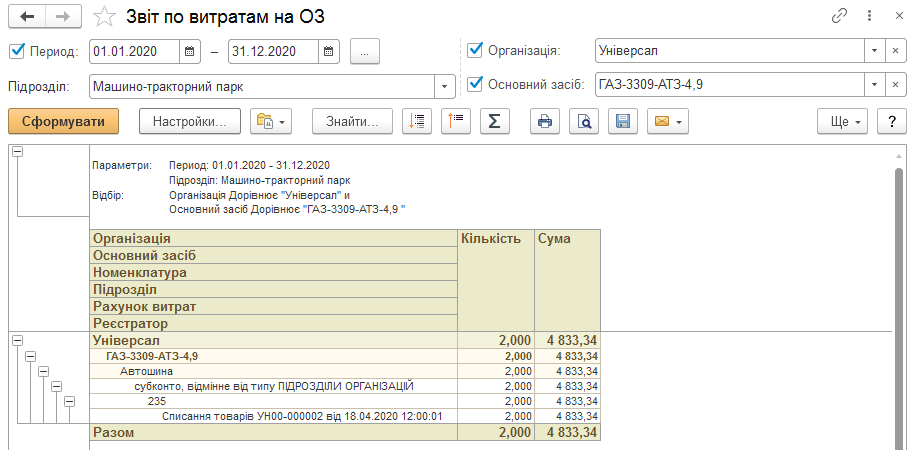The width and height of the screenshot is (912, 450).
Task: Click Основний засіб field ГАЗ-3309-АТЗ-4,9
Action: pyautogui.click(x=730, y=85)
